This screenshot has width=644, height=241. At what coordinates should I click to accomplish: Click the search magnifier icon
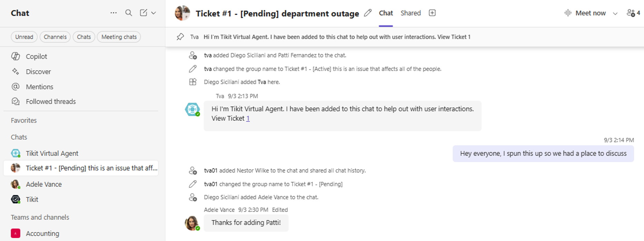click(x=129, y=13)
